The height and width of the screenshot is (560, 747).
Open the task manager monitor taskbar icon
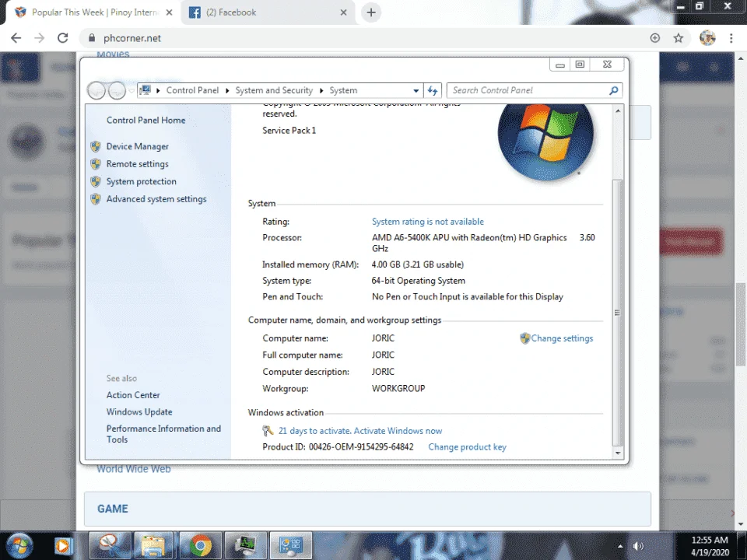(x=245, y=546)
